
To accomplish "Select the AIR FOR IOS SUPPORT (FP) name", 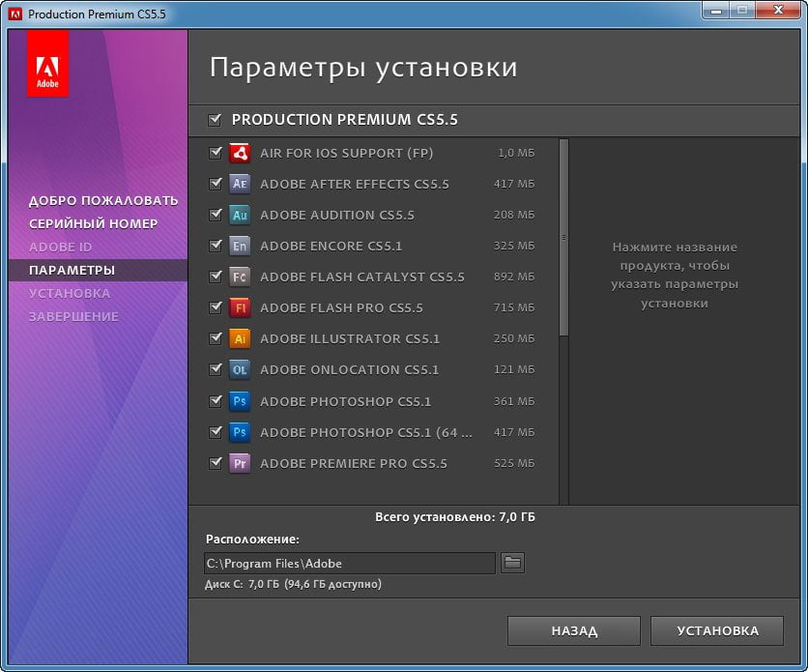I will 346,153.
